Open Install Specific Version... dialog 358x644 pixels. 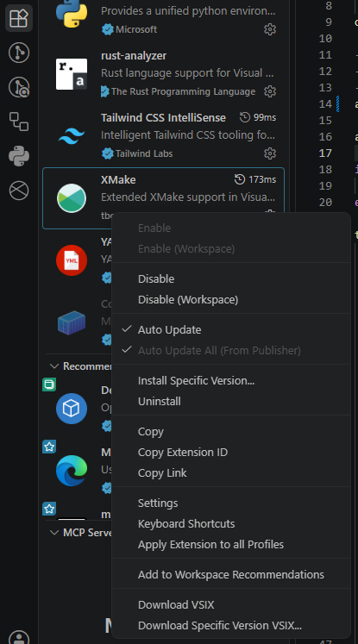(196, 381)
